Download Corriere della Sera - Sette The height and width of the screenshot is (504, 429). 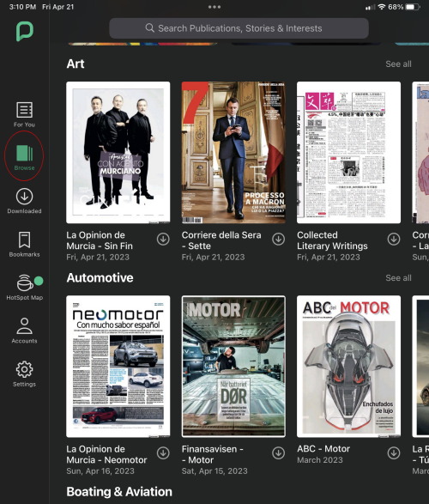[x=278, y=240]
